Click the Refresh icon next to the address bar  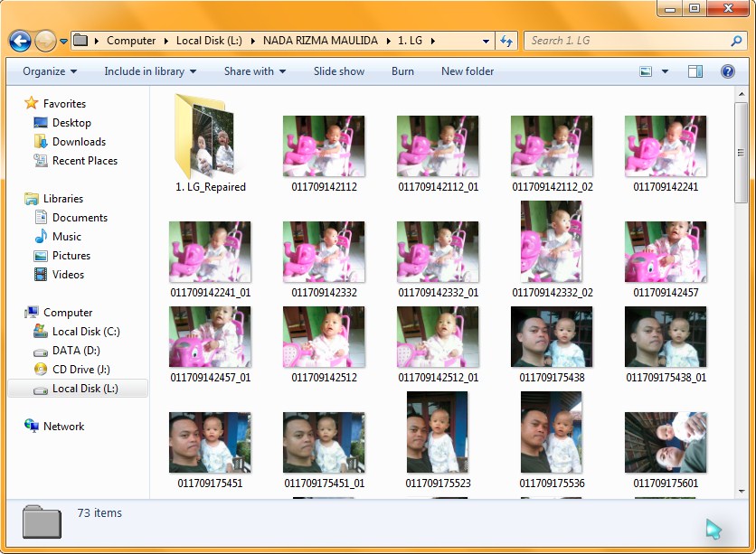(506, 41)
